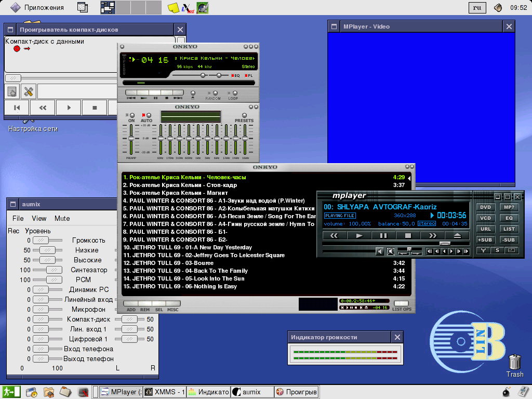
Task: Play video in mplayer control panel
Action: point(359,235)
